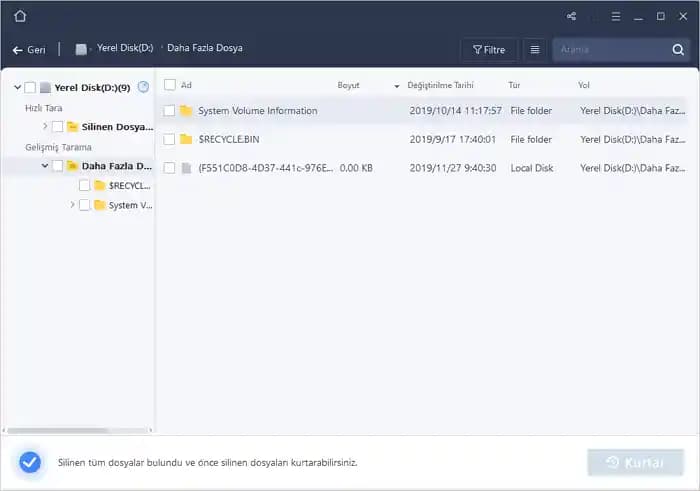Expand the System Volume tree folder
The height and width of the screenshot is (491, 700).
pyautogui.click(x=72, y=205)
